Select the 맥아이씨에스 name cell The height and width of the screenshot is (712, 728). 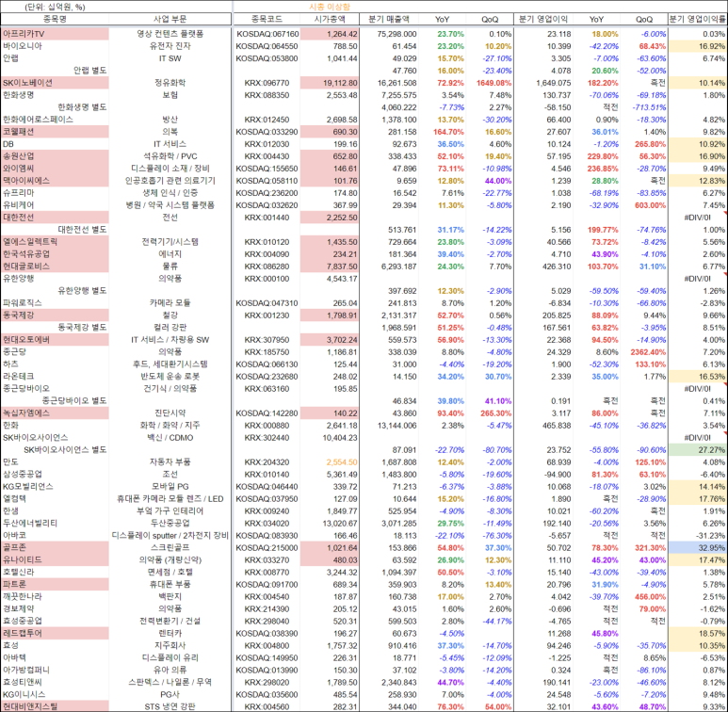[55, 181]
